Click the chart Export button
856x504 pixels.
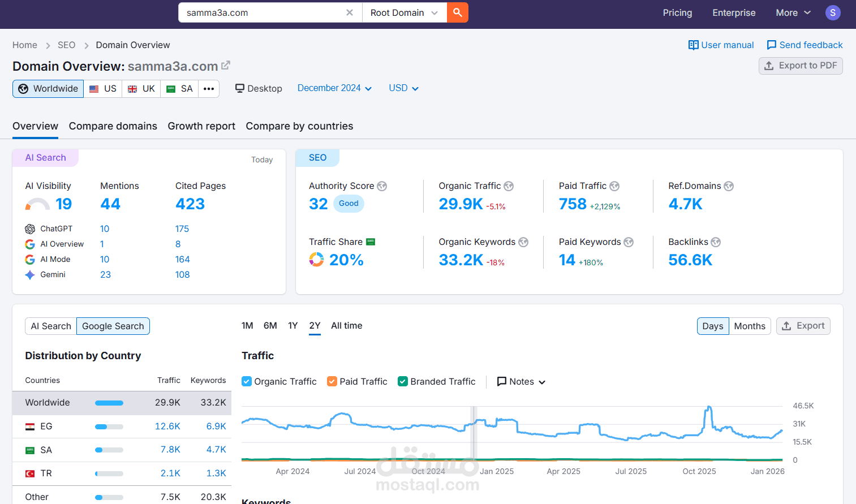(803, 326)
